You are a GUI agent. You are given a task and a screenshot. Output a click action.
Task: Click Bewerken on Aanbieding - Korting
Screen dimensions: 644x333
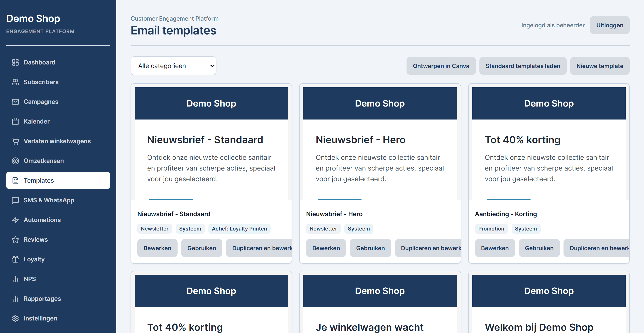tap(495, 248)
